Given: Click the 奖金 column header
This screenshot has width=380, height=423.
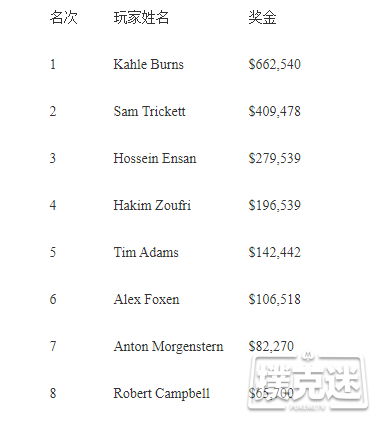Looking at the screenshot, I should click(262, 17).
